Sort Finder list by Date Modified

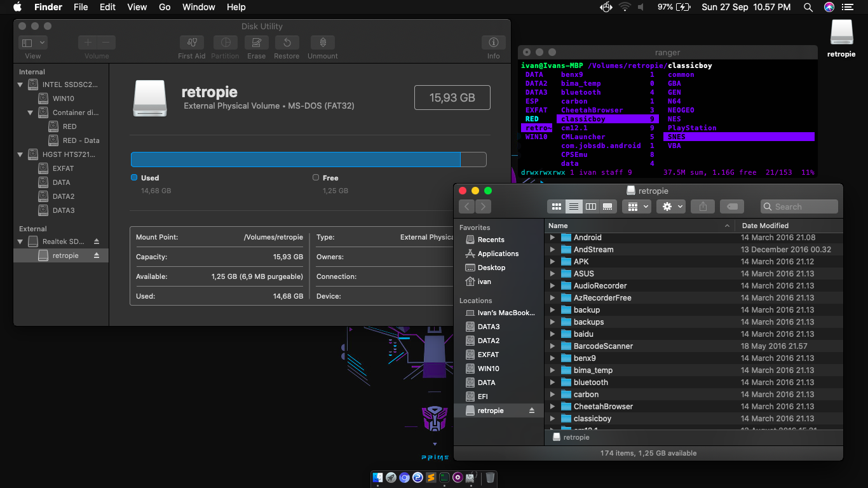click(x=789, y=226)
